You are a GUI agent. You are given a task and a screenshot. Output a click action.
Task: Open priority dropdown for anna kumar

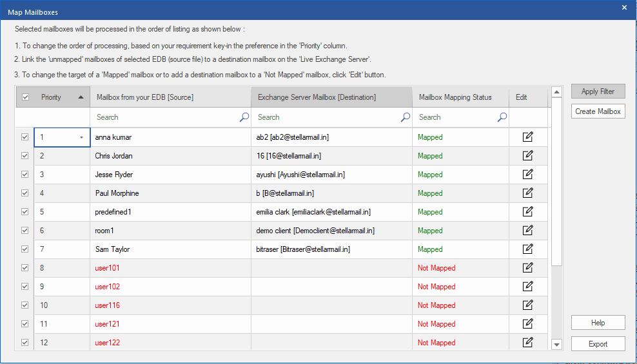(81, 138)
